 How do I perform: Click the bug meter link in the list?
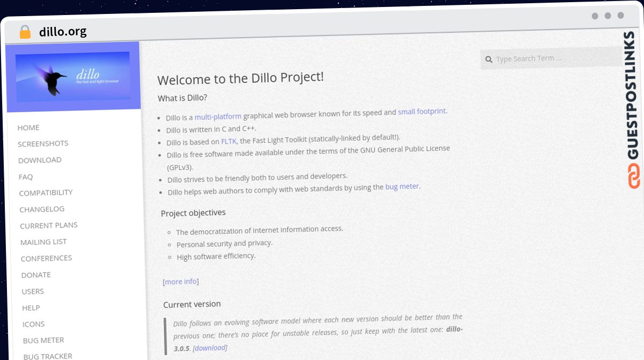click(402, 187)
